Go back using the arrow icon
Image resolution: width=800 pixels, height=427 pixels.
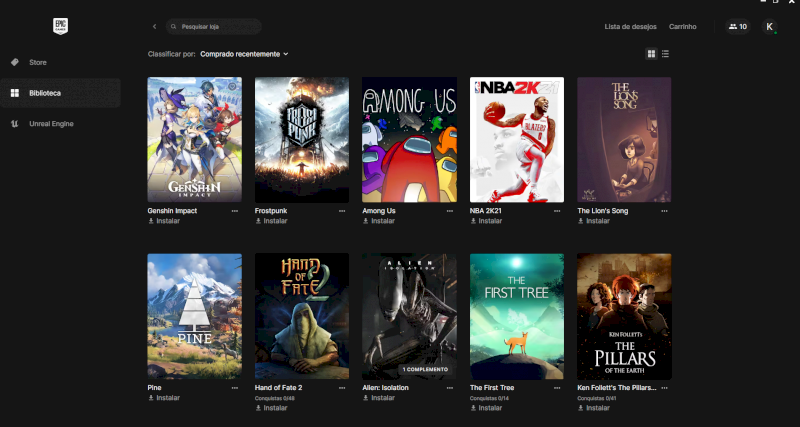pyautogui.click(x=154, y=26)
